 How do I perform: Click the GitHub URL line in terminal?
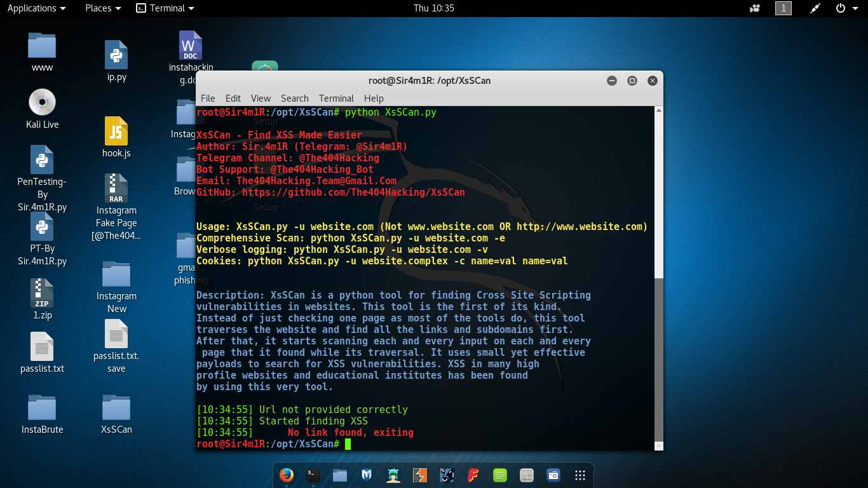pyautogui.click(x=330, y=192)
